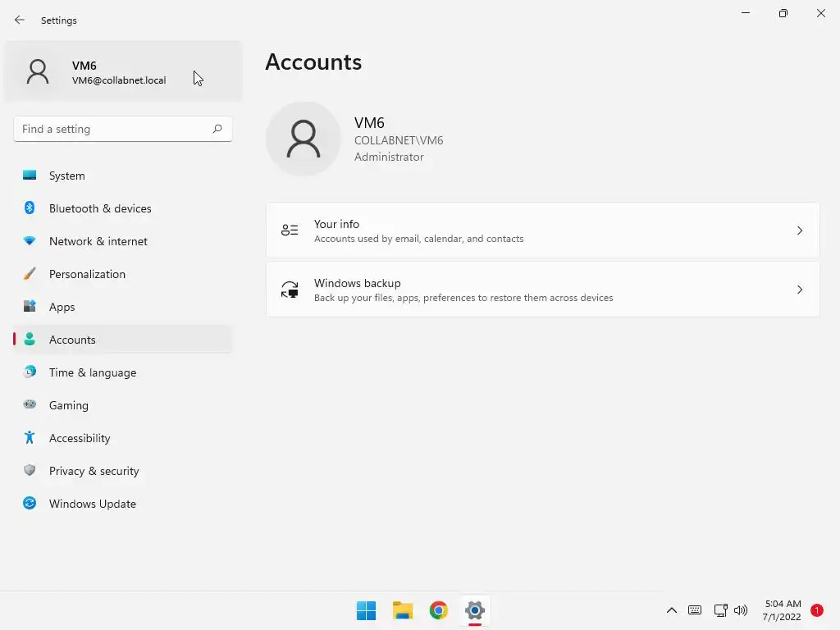Click the VM6@collabnet.local email text

click(119, 80)
